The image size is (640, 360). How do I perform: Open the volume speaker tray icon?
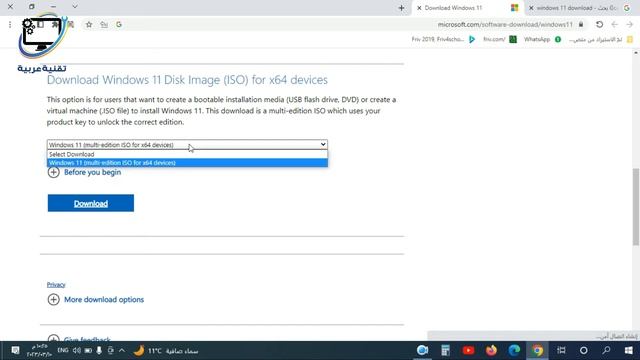click(77, 351)
